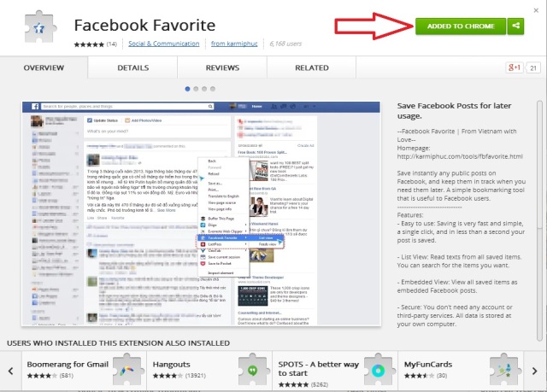Open the Boomerang for Gmail puzzle icon

(x=129, y=369)
